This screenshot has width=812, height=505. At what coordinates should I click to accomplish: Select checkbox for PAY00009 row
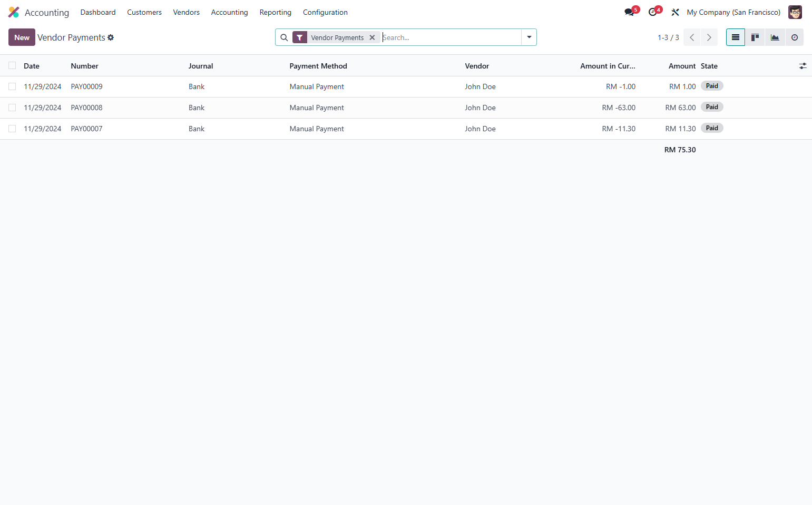tap(12, 86)
